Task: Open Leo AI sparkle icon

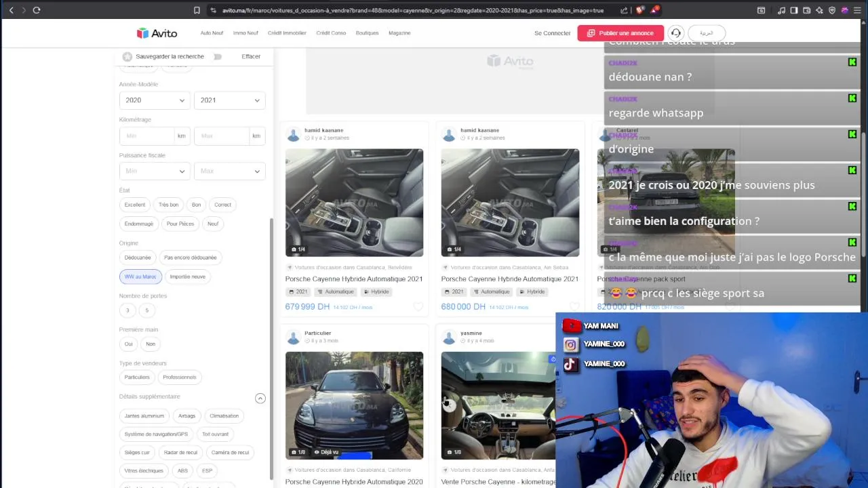Action: [x=819, y=10]
